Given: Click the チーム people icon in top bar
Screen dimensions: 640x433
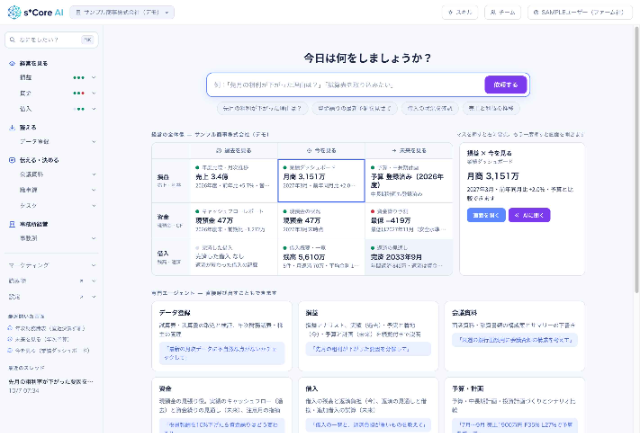Looking at the screenshot, I should (x=493, y=12).
